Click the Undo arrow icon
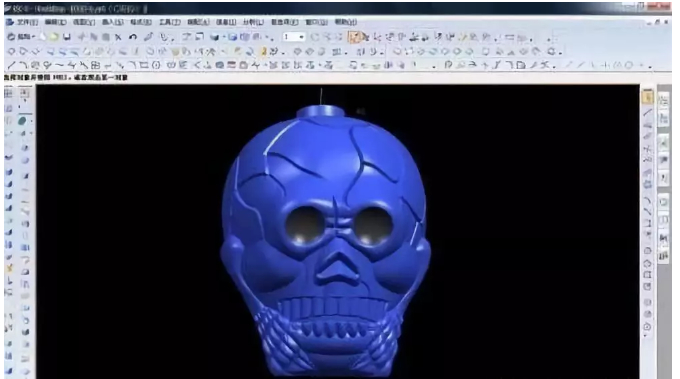The height and width of the screenshot is (379, 680). click(133, 37)
